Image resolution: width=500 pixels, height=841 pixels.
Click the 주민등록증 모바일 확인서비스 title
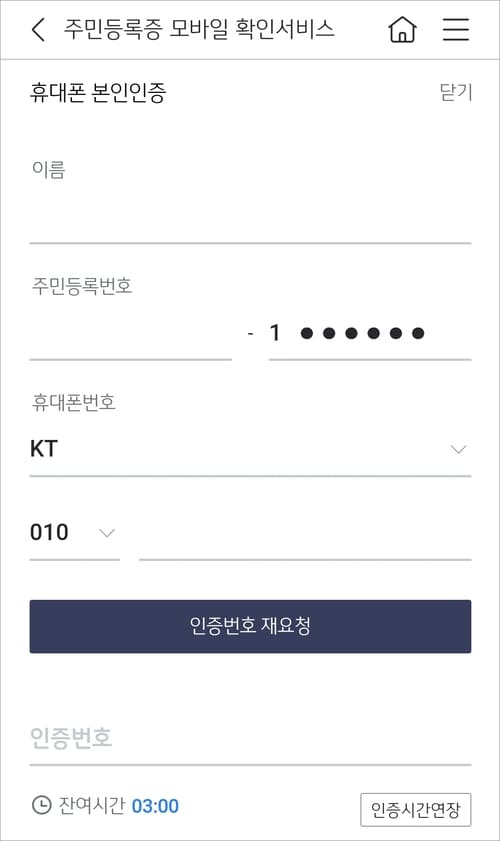[x=199, y=29]
